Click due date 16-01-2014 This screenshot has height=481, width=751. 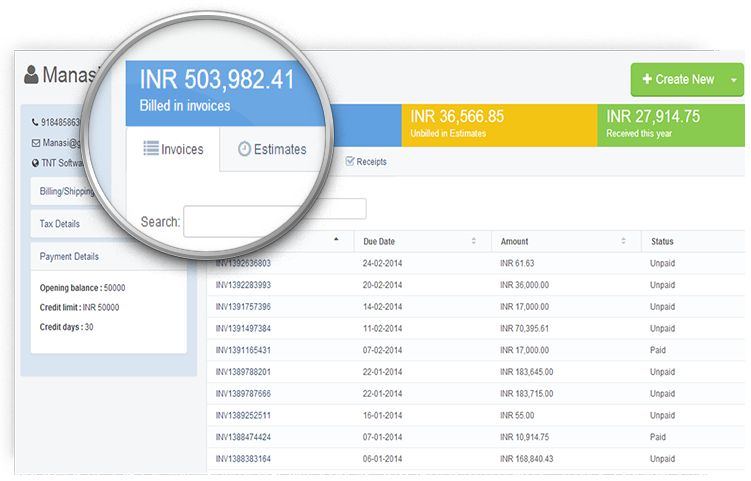coord(382,415)
